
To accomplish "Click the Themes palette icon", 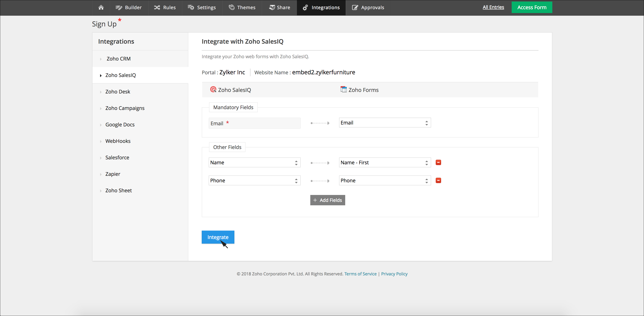I will 232,7.
